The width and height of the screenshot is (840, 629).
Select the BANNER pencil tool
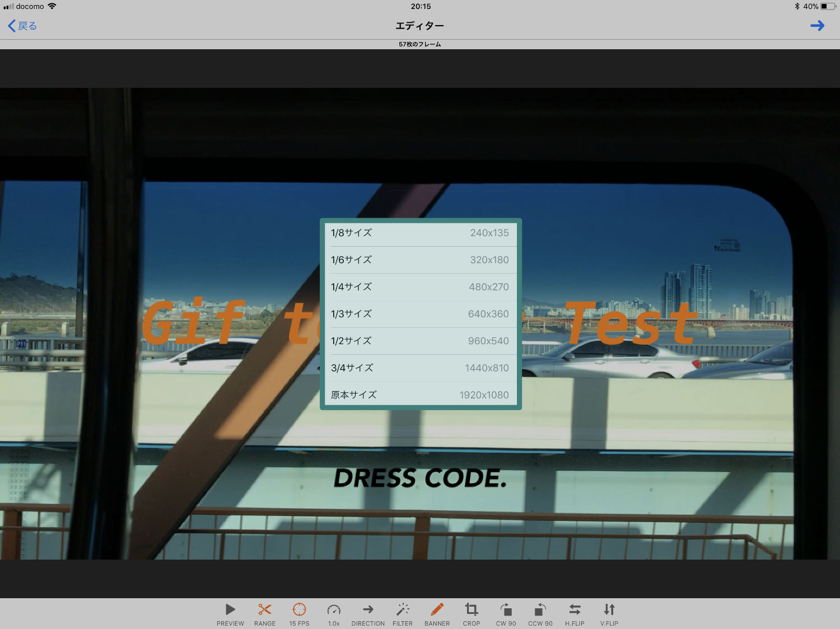click(x=437, y=614)
